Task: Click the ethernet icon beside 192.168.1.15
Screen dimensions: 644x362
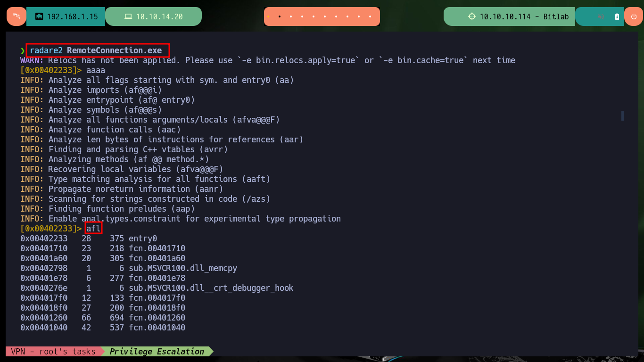Action: point(39,16)
